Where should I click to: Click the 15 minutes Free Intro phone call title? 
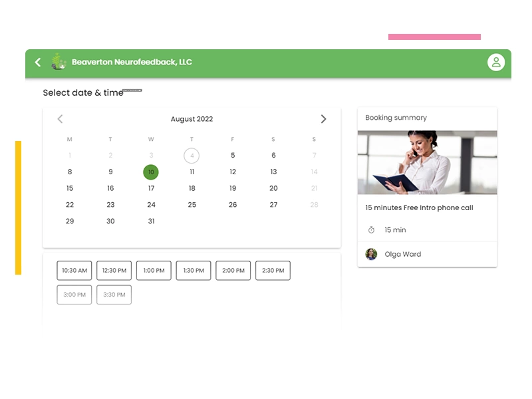(x=419, y=207)
